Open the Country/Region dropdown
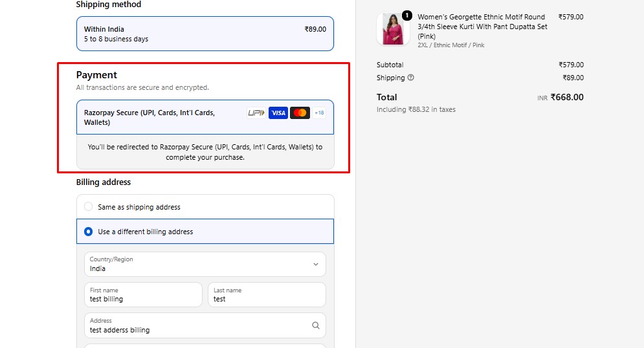644x348 pixels. [205, 265]
